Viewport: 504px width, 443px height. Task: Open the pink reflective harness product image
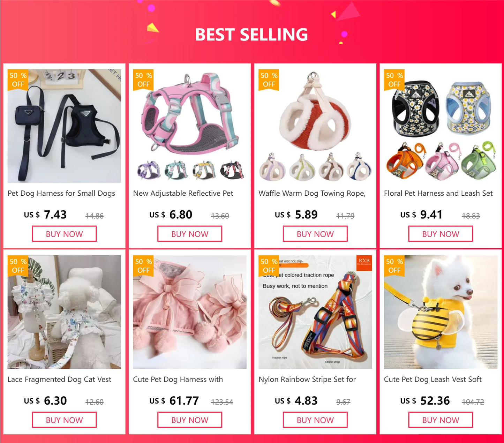[x=190, y=126]
